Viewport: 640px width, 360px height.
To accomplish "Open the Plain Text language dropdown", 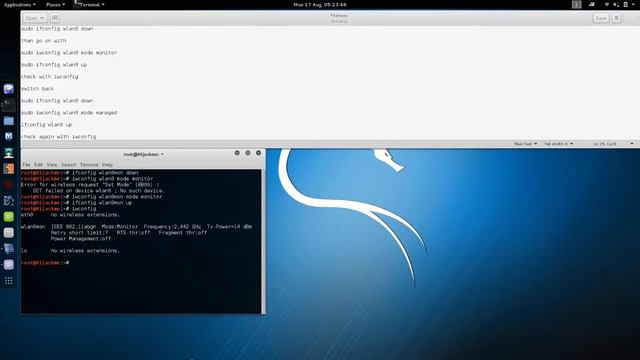I will point(525,144).
